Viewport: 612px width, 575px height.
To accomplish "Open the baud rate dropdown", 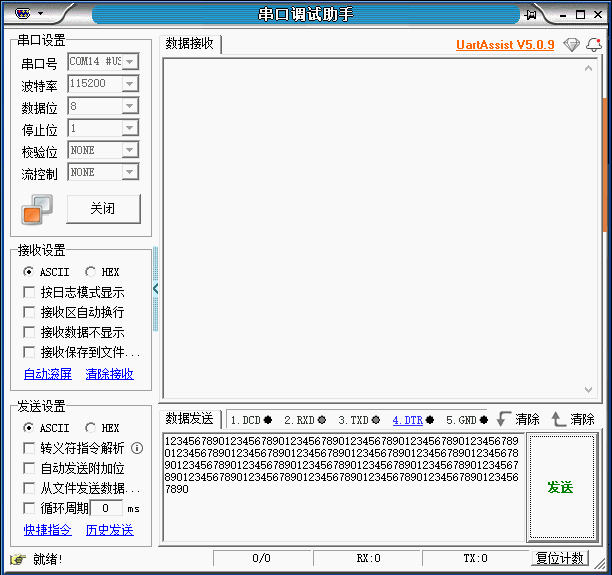I will (x=130, y=84).
